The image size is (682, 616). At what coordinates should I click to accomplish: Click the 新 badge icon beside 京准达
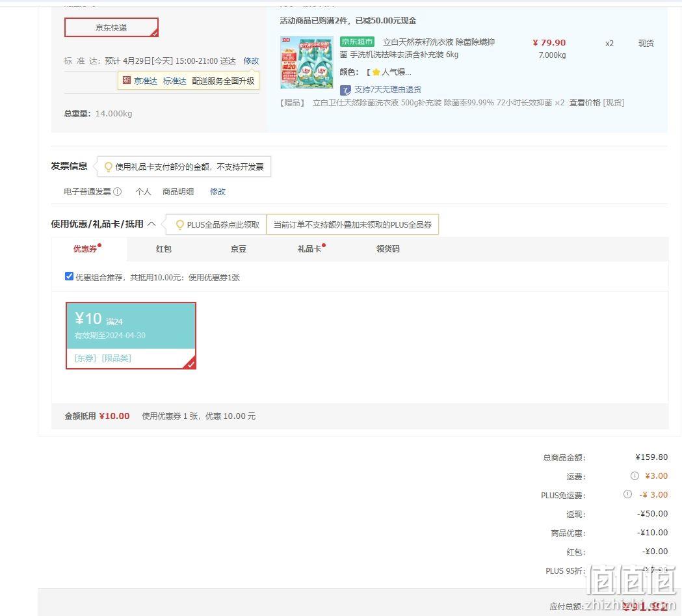(x=127, y=81)
